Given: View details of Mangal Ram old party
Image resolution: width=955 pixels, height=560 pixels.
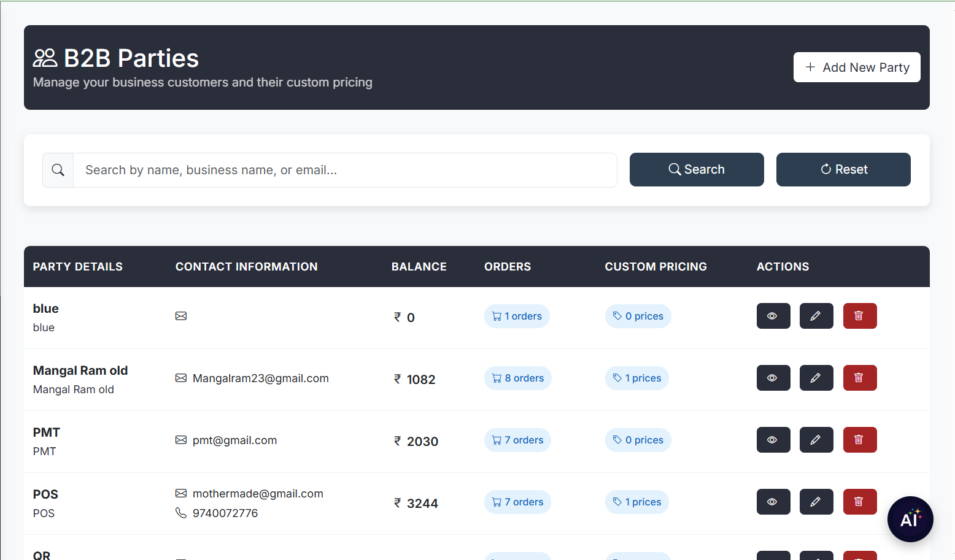Looking at the screenshot, I should coord(773,378).
